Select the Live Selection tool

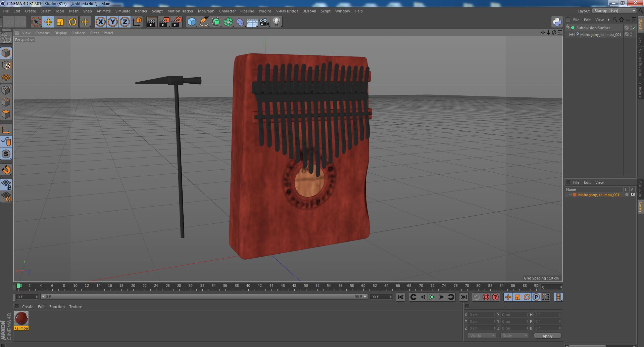36,22
